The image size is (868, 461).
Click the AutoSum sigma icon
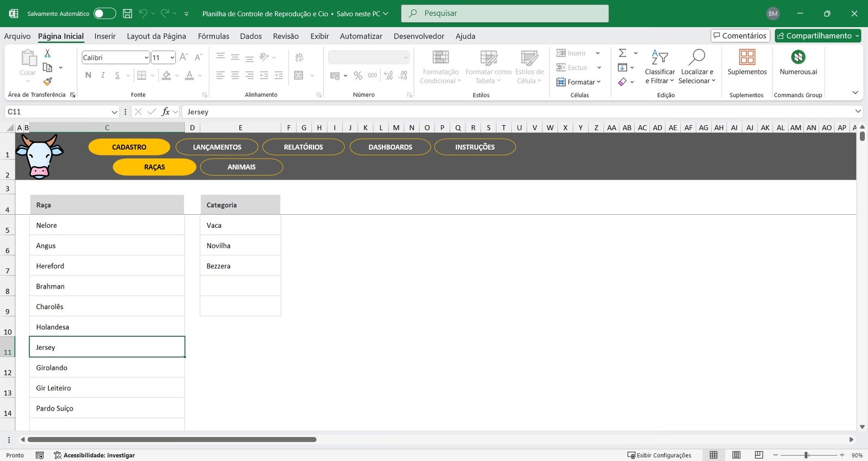[x=623, y=53]
